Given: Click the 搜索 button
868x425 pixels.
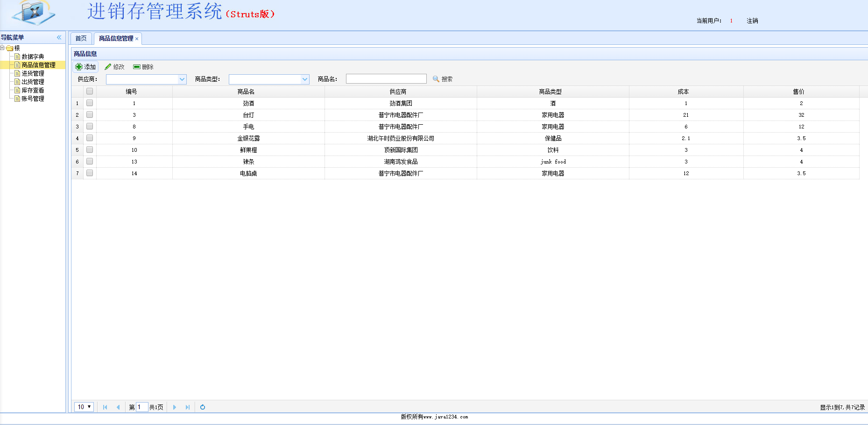Looking at the screenshot, I should [x=443, y=79].
